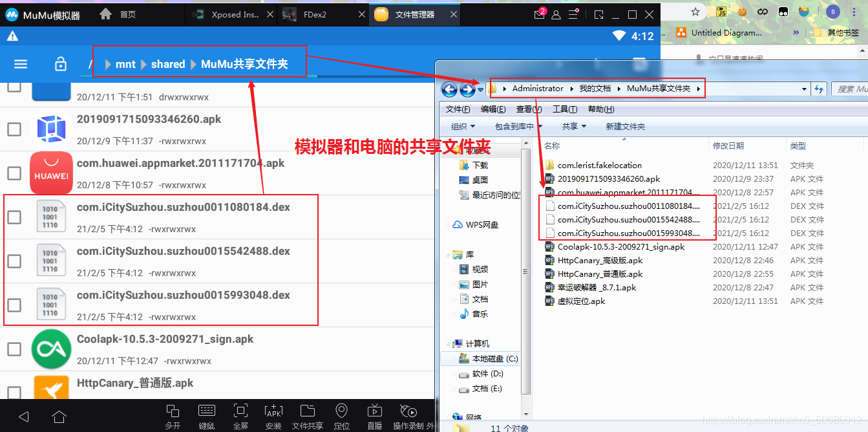Open the 工具(T) menu

point(565,109)
